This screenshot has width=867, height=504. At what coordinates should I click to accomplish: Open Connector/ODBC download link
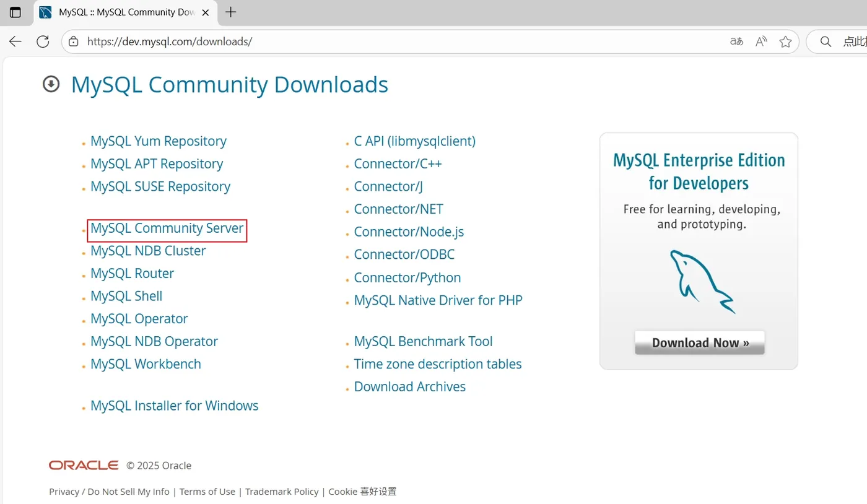404,254
